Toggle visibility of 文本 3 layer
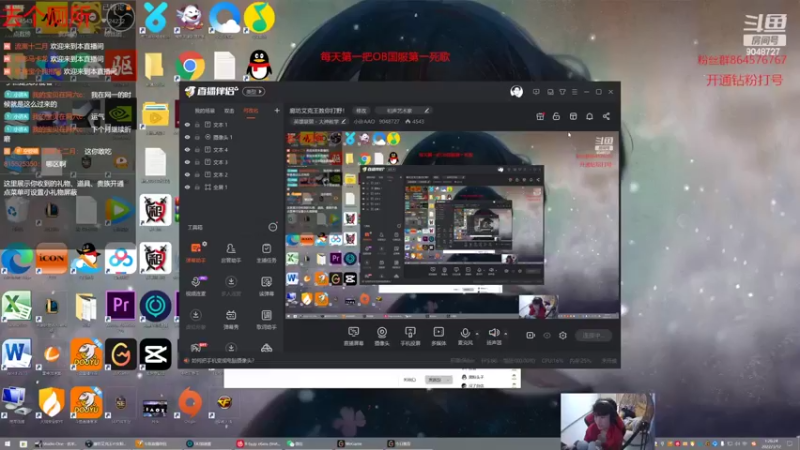The height and width of the screenshot is (450, 800). (187, 162)
